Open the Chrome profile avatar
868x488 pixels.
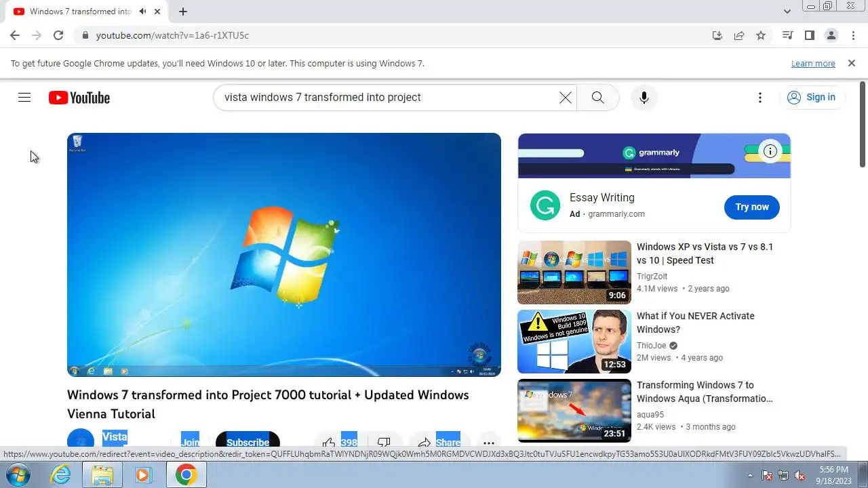click(831, 35)
